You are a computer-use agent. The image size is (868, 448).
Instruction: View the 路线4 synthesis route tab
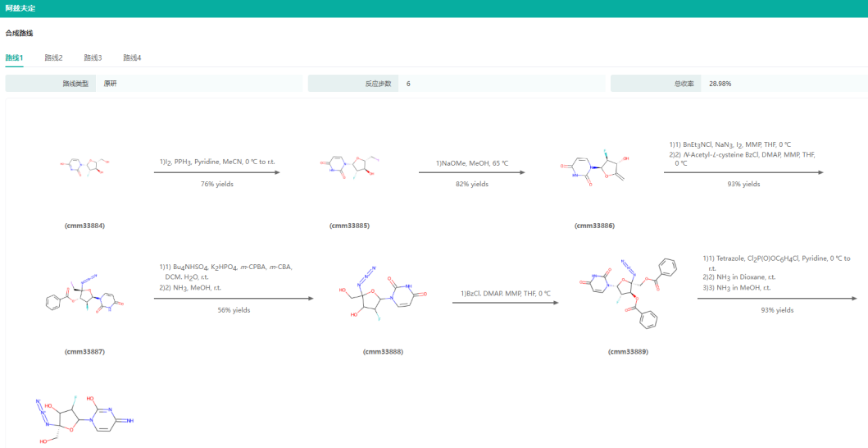click(132, 57)
